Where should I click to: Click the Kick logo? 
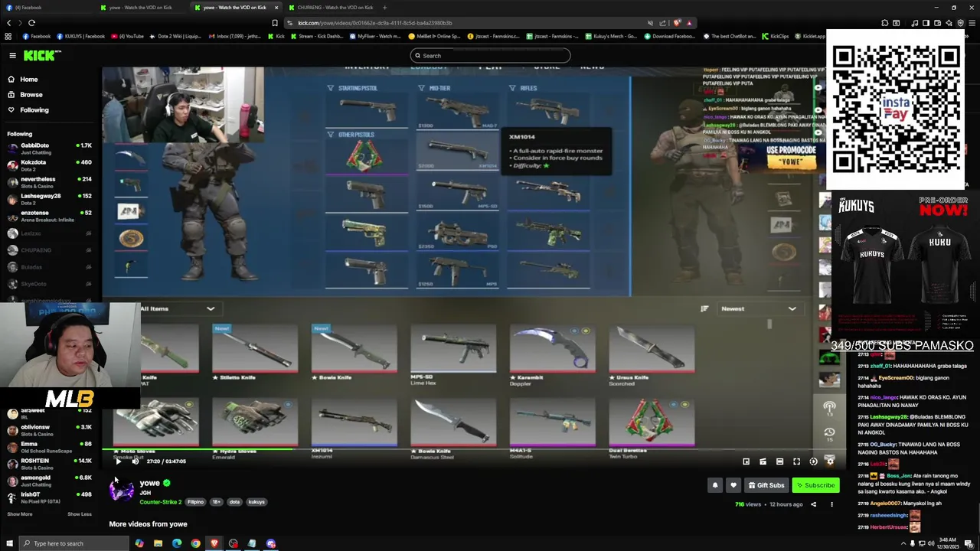click(x=41, y=55)
